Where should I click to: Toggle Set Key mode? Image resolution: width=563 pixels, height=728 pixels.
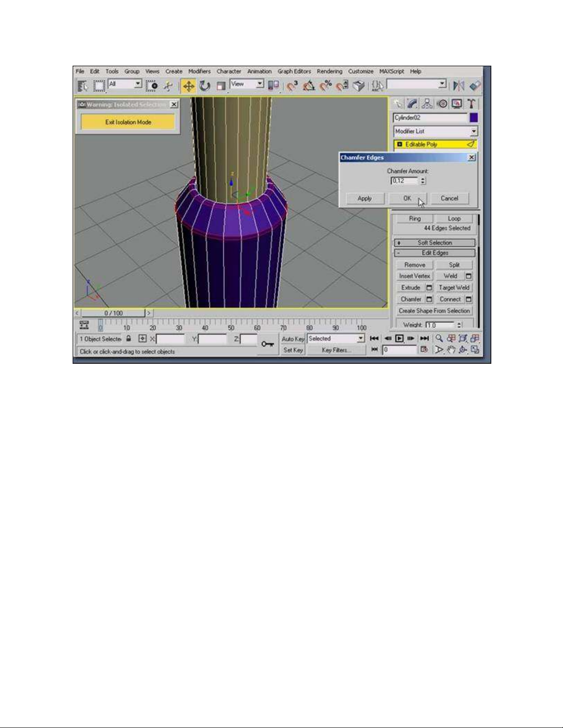293,350
